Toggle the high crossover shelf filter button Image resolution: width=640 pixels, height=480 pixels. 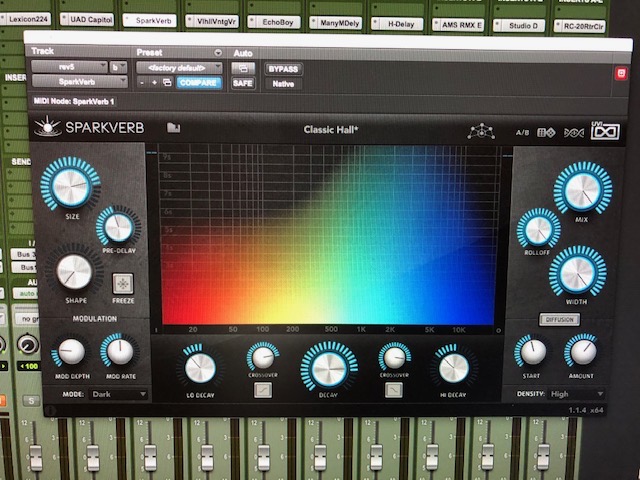point(393,390)
